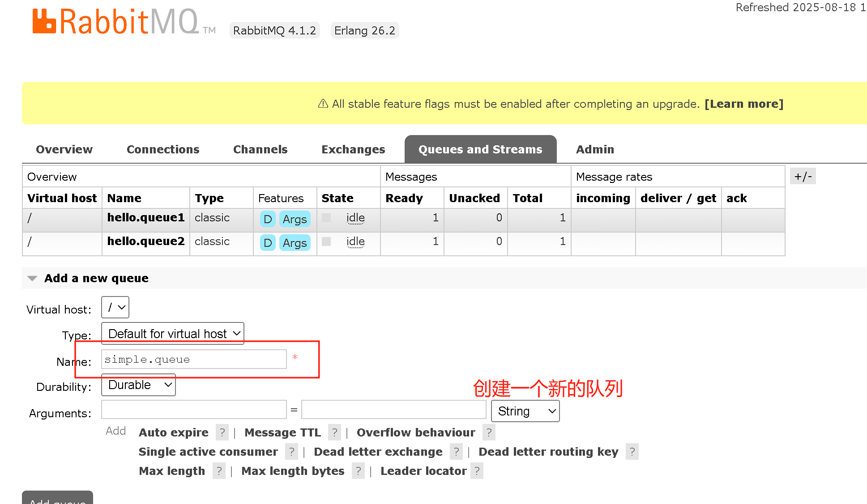Sort by the ack column header
The width and height of the screenshot is (867, 504).
736,198
